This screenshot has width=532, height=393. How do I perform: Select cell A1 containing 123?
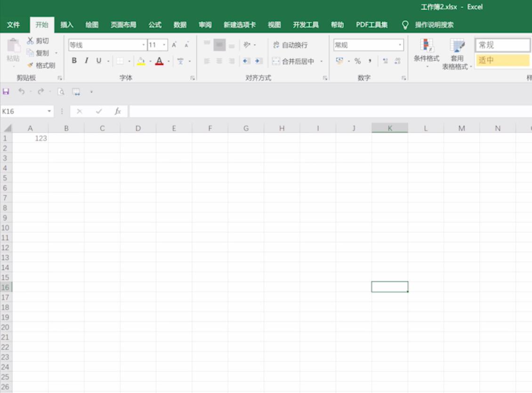pos(30,138)
